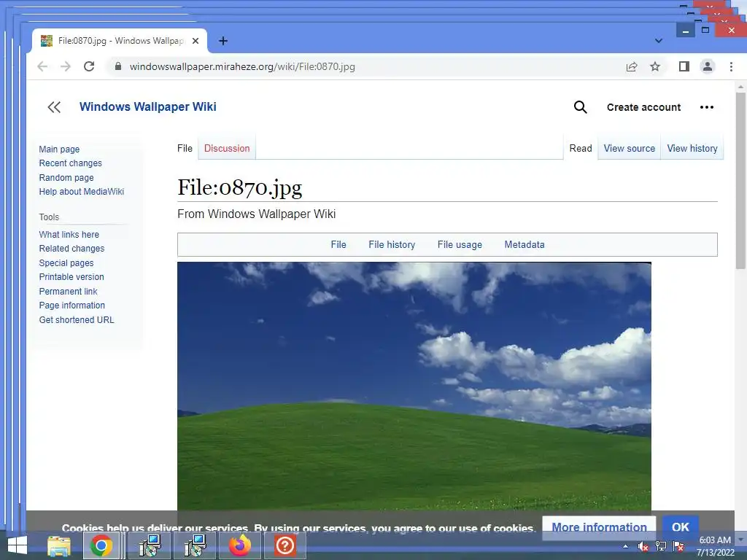The height and width of the screenshot is (560, 747).
Task: Accept cookies with the OK button
Action: coord(681,527)
